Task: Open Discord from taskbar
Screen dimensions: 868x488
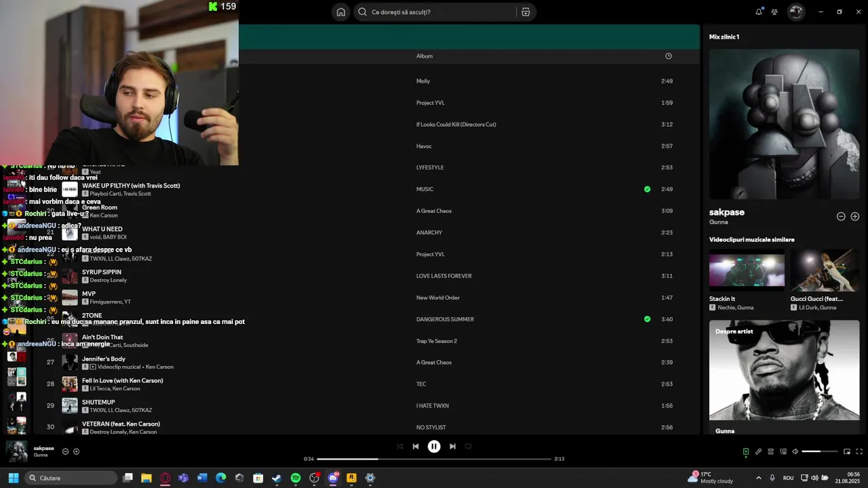Action: [333, 478]
